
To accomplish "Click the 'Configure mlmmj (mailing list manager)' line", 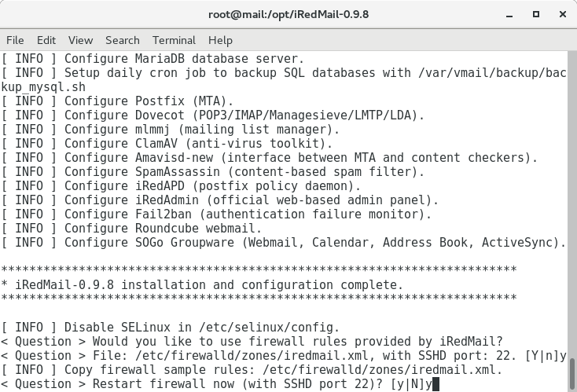I will click(x=171, y=130).
